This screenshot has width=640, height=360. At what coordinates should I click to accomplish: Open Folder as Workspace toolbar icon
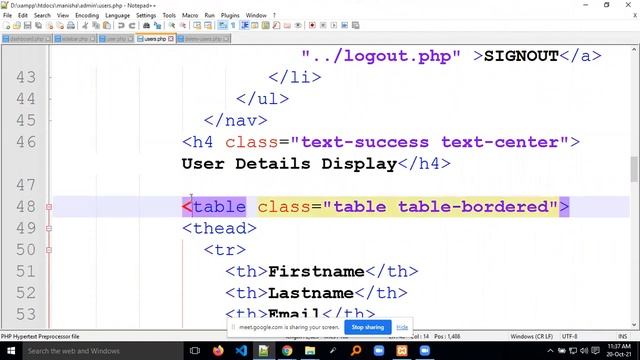(287, 25)
